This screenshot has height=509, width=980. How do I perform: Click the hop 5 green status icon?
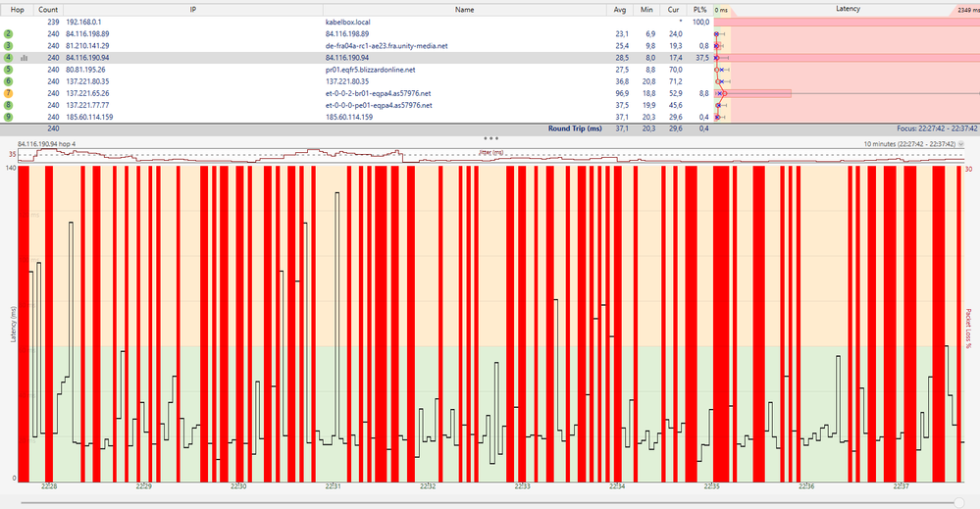pos(9,70)
